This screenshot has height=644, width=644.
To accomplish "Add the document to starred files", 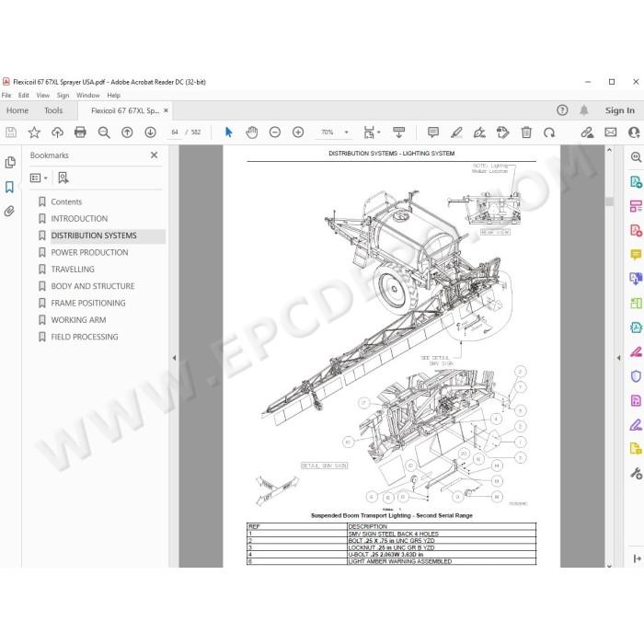I will (x=34, y=132).
